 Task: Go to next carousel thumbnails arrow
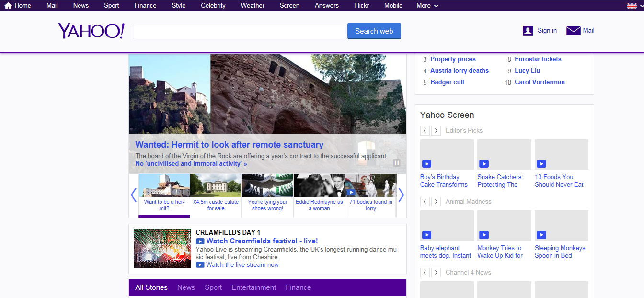point(402,195)
